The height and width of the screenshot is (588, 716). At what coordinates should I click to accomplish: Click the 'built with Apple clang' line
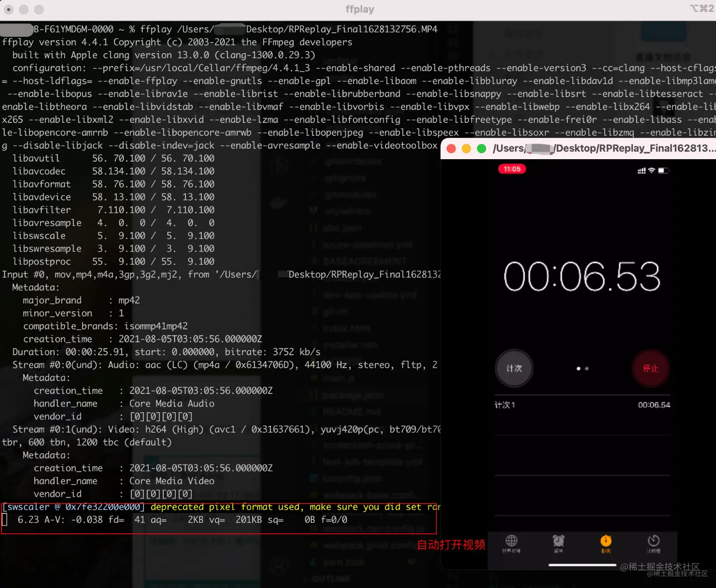(164, 55)
